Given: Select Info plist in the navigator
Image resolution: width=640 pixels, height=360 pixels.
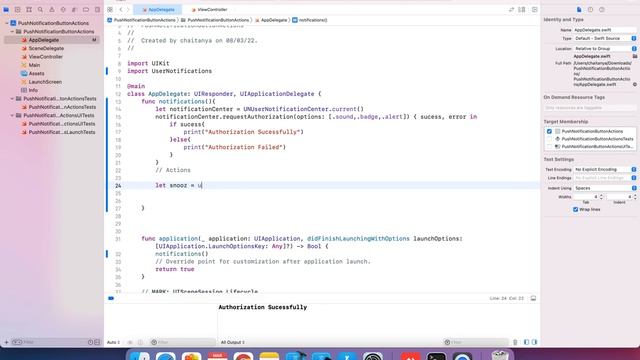Looking at the screenshot, I should (33, 90).
